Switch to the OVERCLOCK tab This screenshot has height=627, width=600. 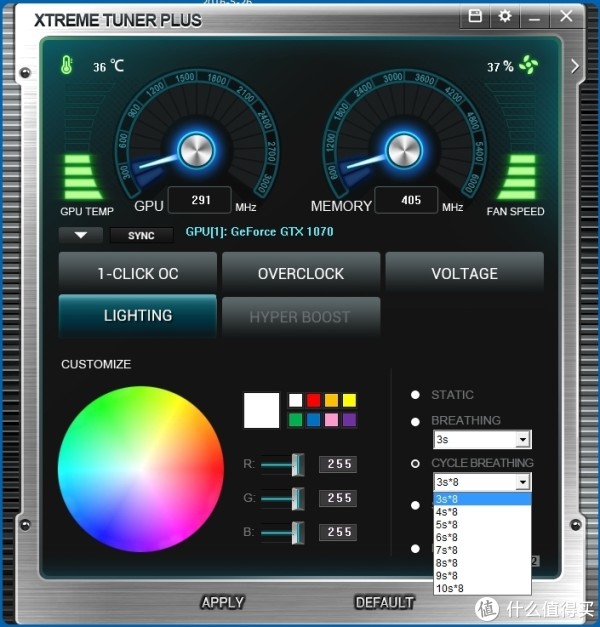301,274
